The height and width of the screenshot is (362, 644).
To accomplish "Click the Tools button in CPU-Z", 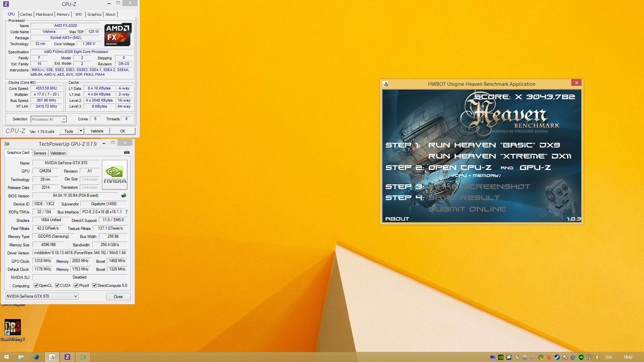I will click(69, 131).
